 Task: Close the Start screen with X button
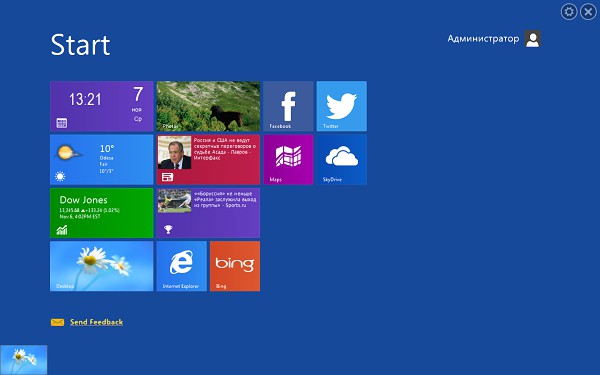pos(588,12)
